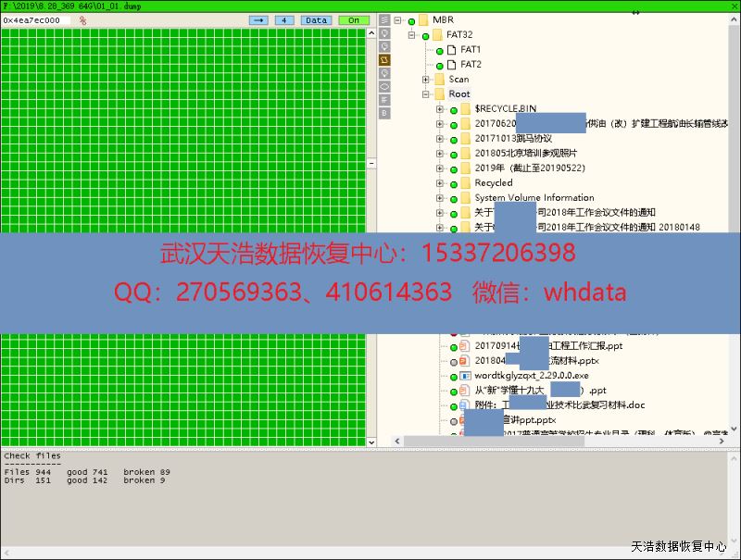Click the topmost list icon in the vertical toolbar
Screen dimensions: 741x560
pos(384,19)
